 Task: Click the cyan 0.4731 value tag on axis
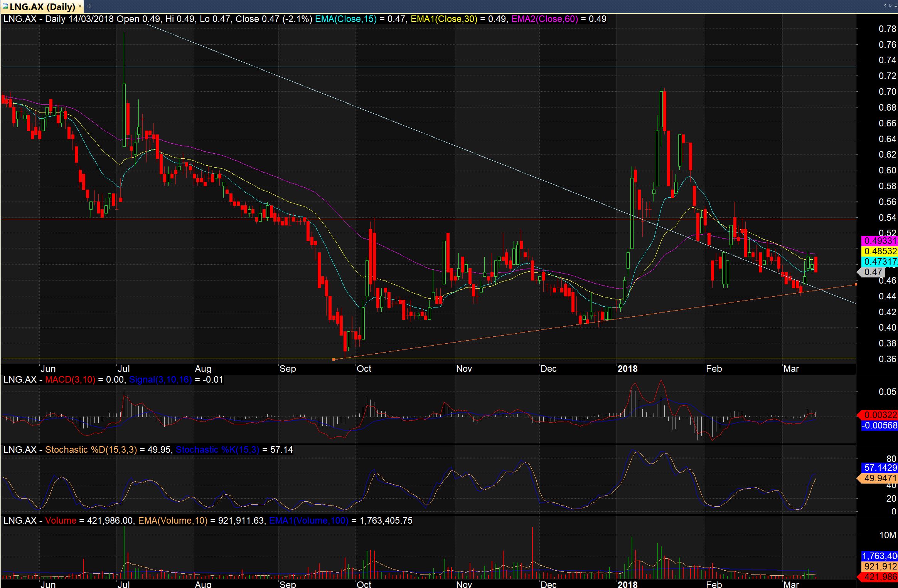point(879,262)
